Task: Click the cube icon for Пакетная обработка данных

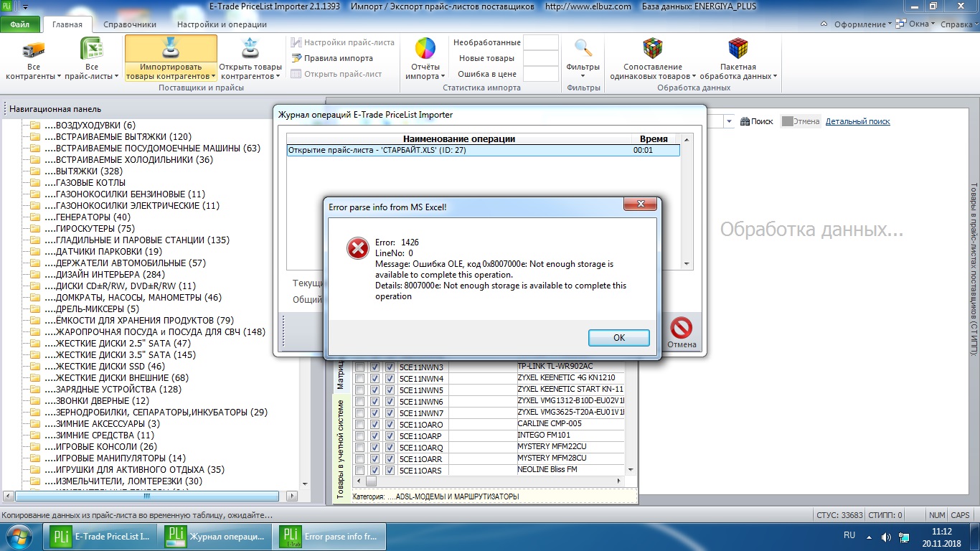Action: pyautogui.click(x=738, y=49)
